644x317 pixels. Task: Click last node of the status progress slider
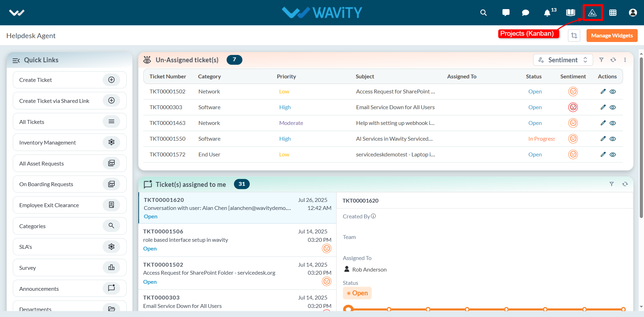point(623,309)
